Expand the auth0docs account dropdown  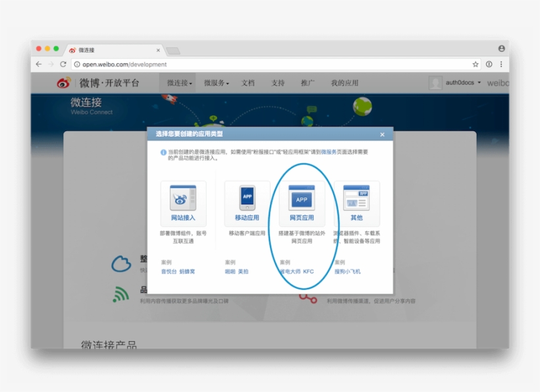[x=463, y=82]
